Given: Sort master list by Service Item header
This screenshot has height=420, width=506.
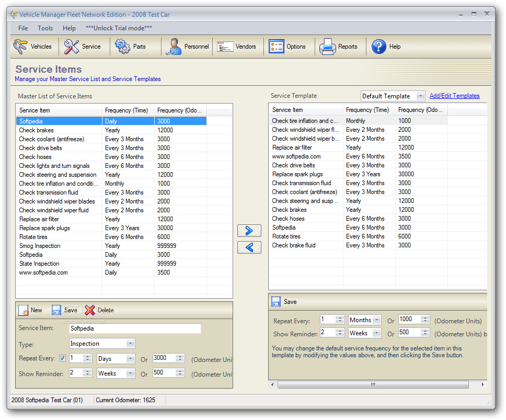Looking at the screenshot, I should coord(59,110).
